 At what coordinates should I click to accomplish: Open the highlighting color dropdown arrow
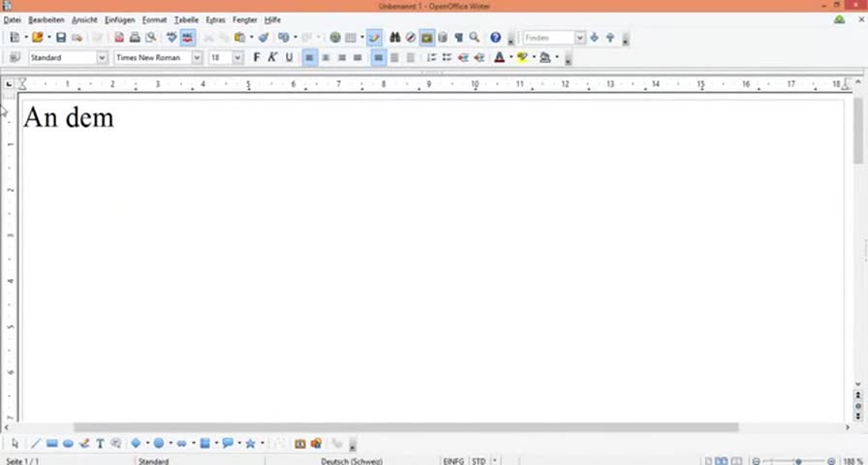(x=534, y=57)
